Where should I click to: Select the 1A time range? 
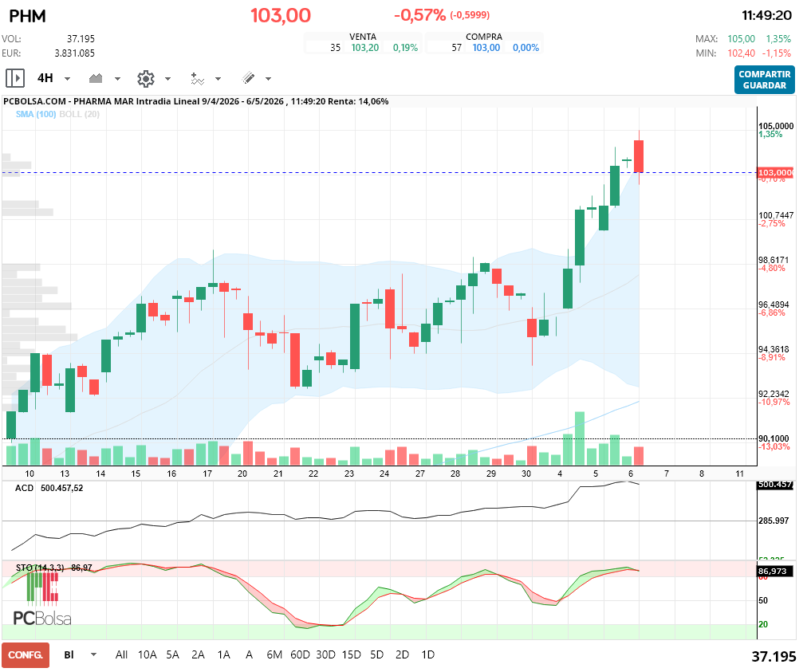(223, 654)
